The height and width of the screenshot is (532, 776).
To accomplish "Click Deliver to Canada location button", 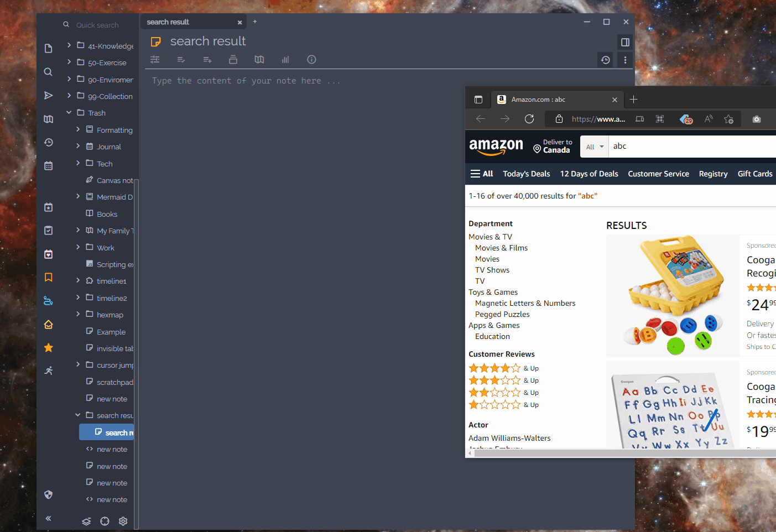I will [553, 146].
